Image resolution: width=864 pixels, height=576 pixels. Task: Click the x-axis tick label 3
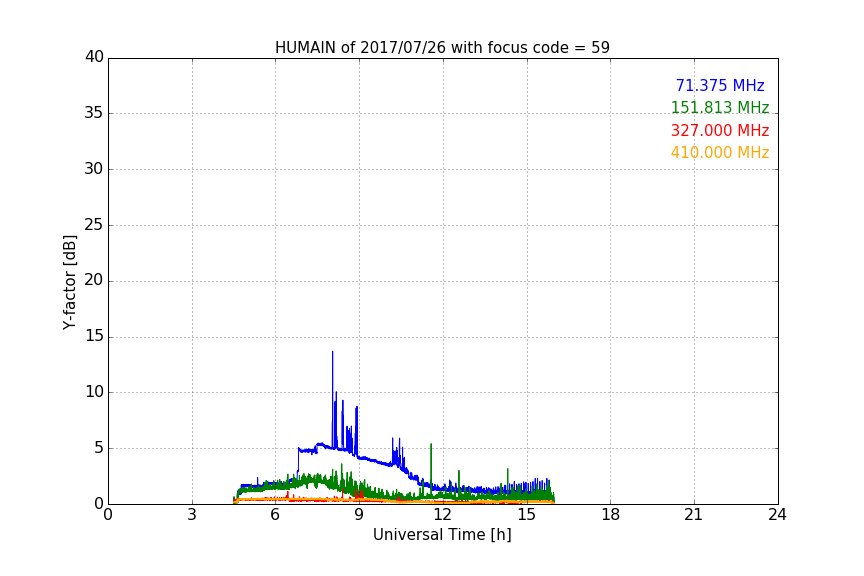pos(192,515)
